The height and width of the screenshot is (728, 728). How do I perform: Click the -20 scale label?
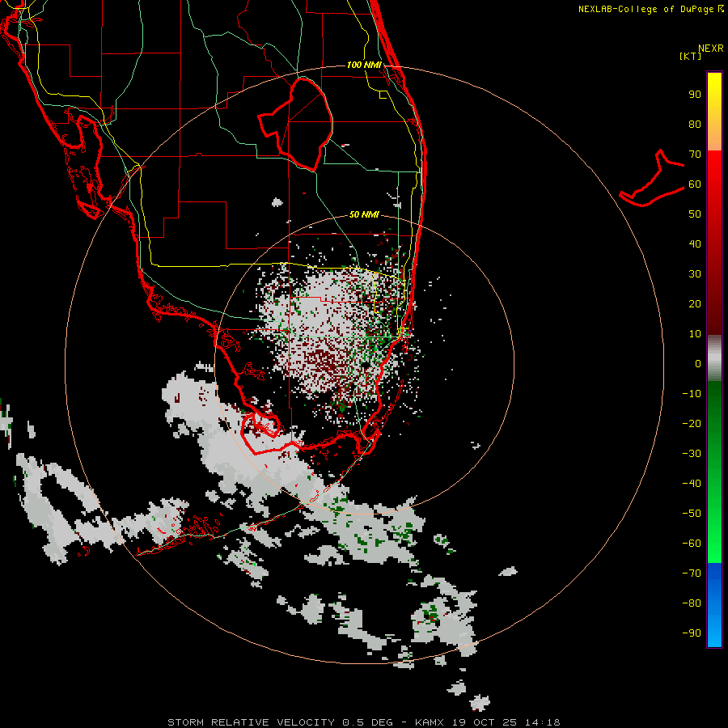(x=692, y=423)
